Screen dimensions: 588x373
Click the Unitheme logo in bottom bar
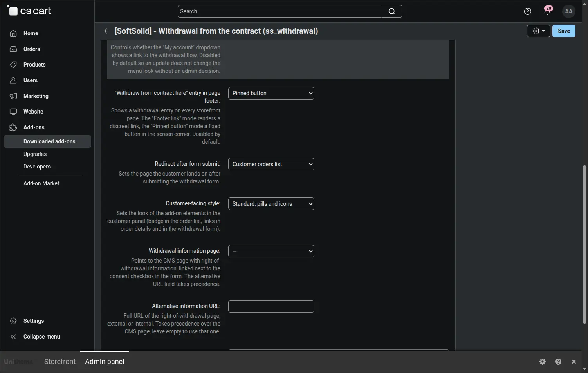coord(18,362)
